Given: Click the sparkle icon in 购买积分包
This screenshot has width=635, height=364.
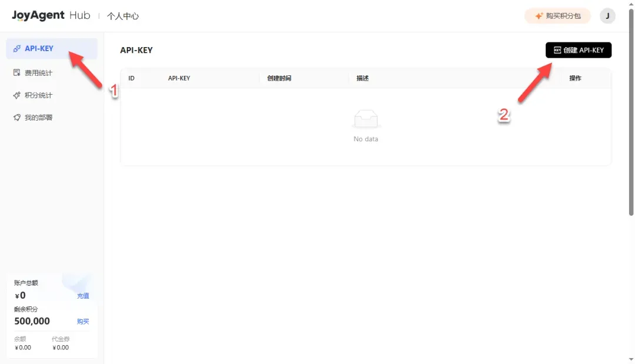Looking at the screenshot, I should [539, 16].
